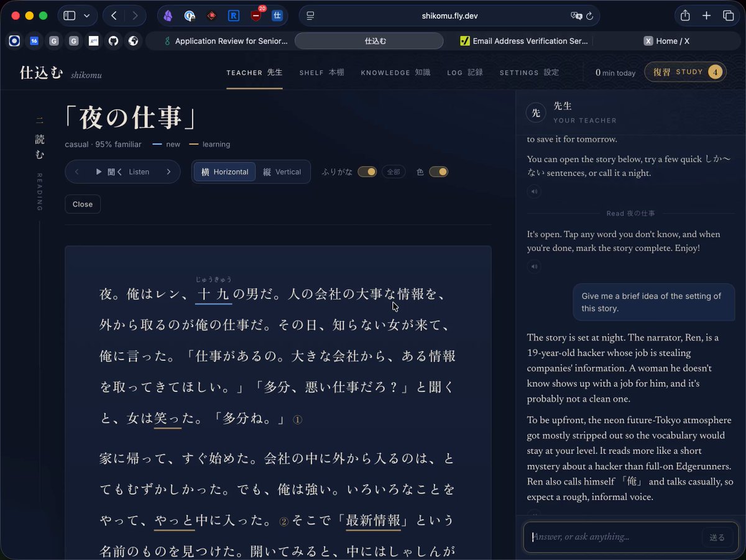Play audio under 'It's open' message
746x560 pixels.
click(x=534, y=267)
